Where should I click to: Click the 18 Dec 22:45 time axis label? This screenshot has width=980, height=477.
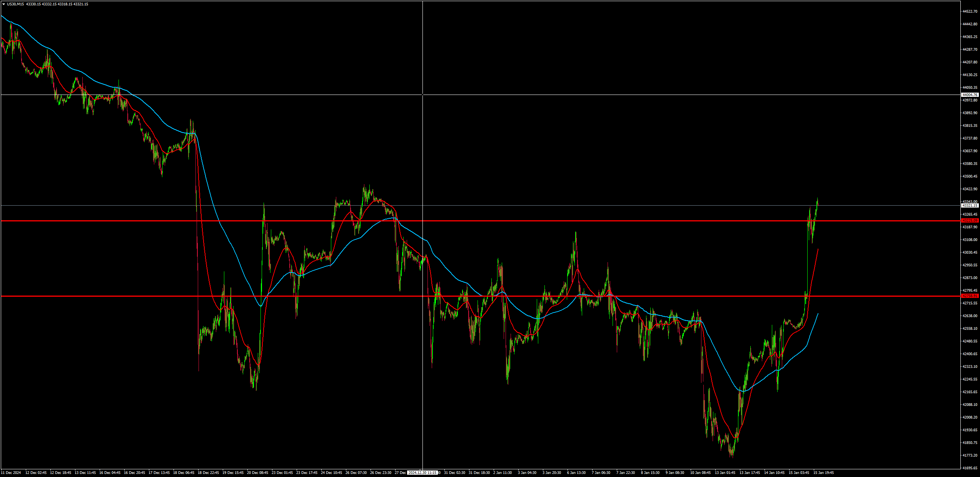tap(208, 473)
